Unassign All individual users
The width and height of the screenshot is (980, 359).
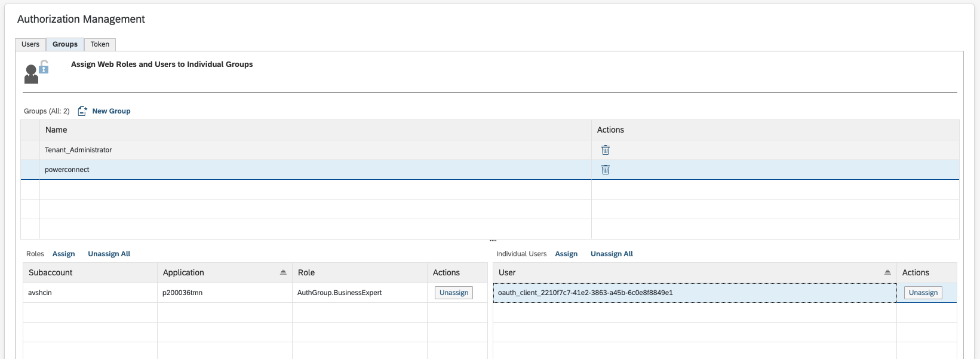(612, 254)
